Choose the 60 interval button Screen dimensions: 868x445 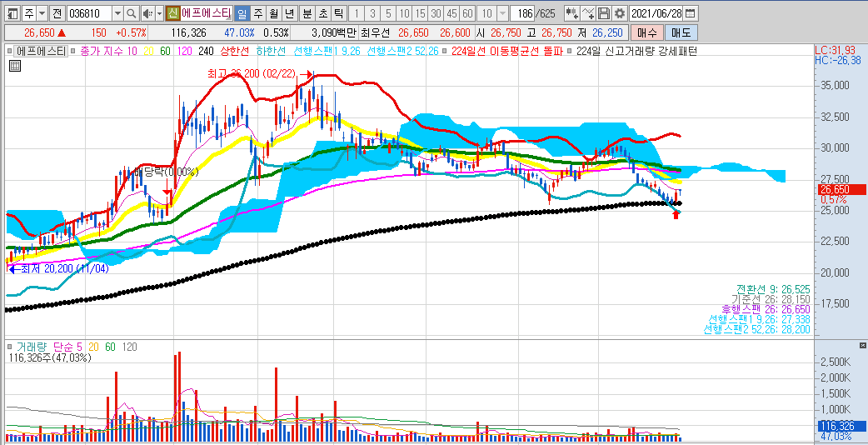coord(468,13)
